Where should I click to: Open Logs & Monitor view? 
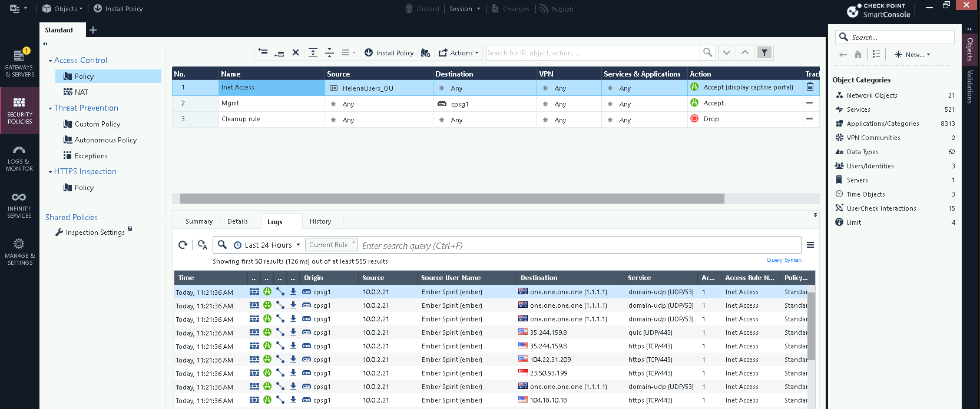point(19,158)
